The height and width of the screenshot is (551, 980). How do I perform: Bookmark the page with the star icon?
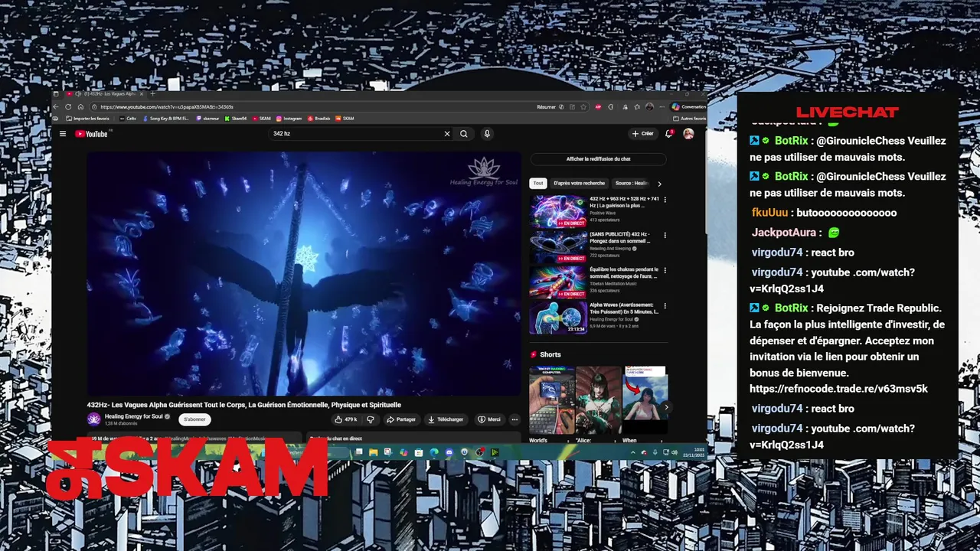[x=583, y=107]
